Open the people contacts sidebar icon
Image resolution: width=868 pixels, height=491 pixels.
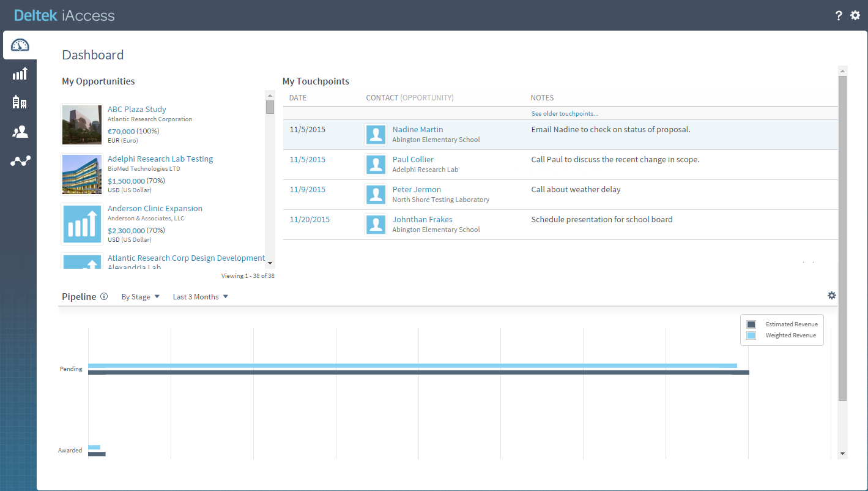tap(20, 132)
